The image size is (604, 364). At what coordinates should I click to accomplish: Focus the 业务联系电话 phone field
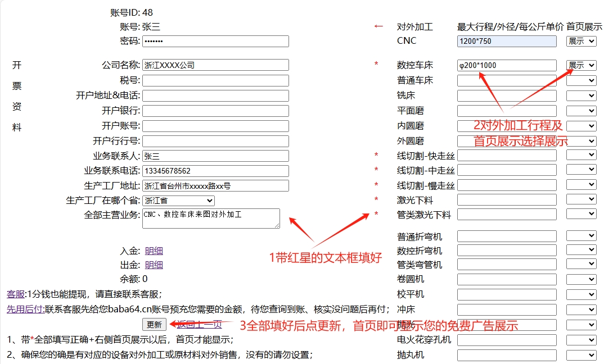pos(215,171)
